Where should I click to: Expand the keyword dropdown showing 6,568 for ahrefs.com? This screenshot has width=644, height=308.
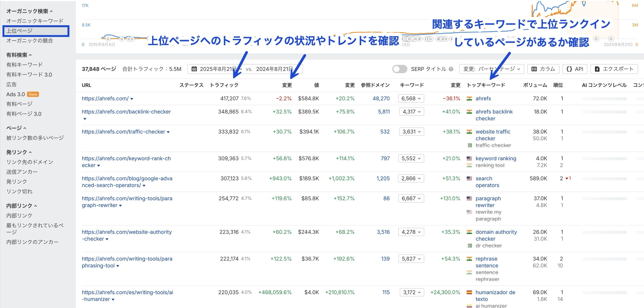(411, 98)
